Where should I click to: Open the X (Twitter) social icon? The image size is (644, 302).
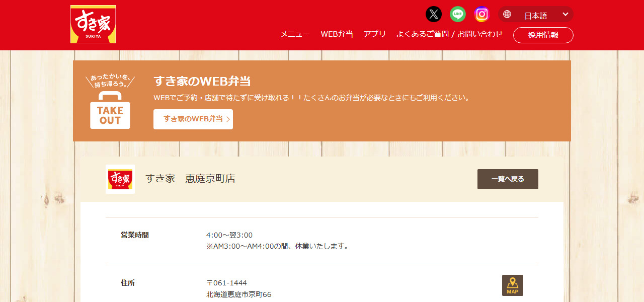434,14
